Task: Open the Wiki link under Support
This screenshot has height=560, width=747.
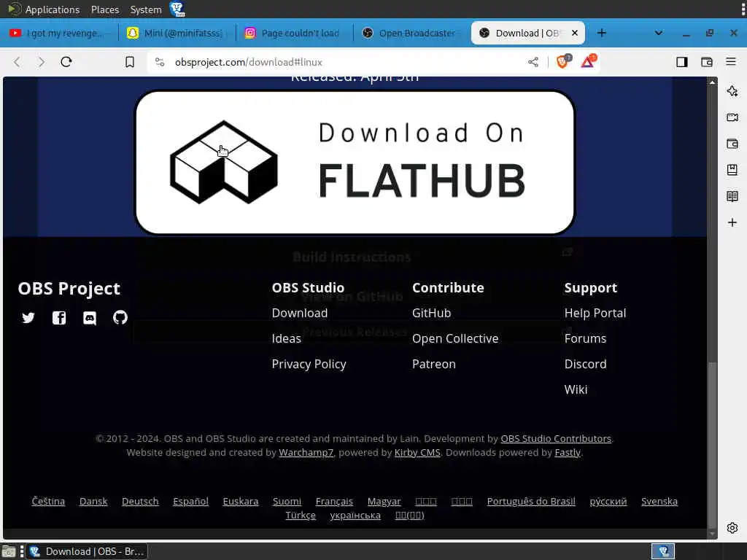Action: pyautogui.click(x=576, y=389)
